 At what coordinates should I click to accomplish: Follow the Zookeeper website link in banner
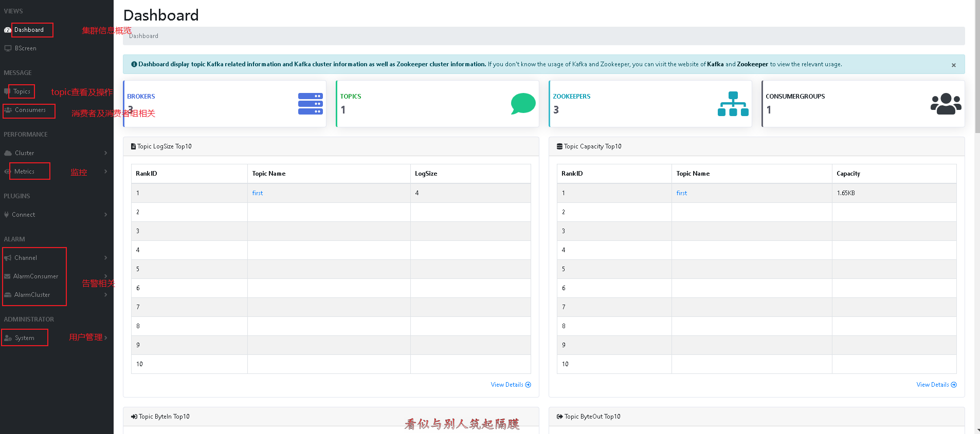coord(752,64)
